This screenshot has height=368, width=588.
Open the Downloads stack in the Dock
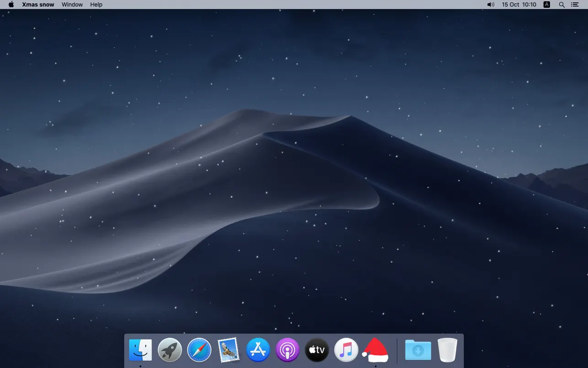coord(417,350)
